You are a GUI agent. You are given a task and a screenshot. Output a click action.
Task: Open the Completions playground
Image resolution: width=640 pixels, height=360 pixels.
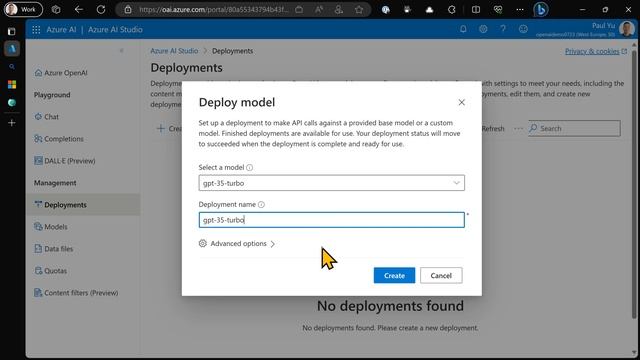tap(59, 139)
